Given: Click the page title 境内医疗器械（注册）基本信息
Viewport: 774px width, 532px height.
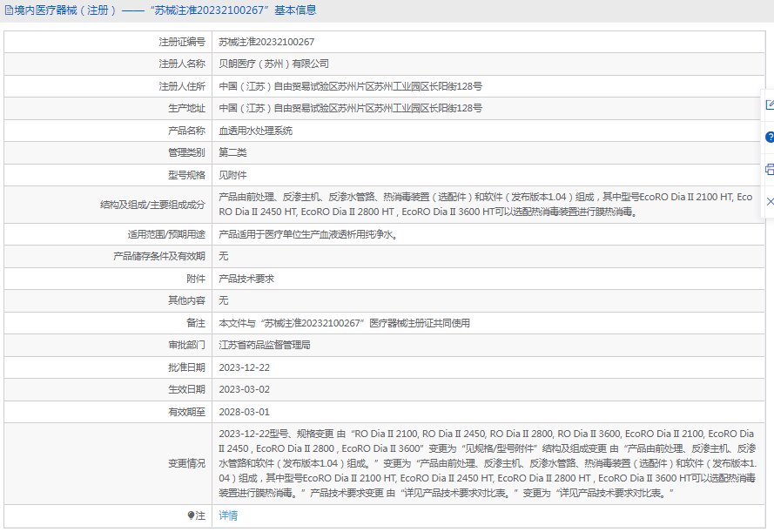Looking at the screenshot, I should tap(165, 10).
